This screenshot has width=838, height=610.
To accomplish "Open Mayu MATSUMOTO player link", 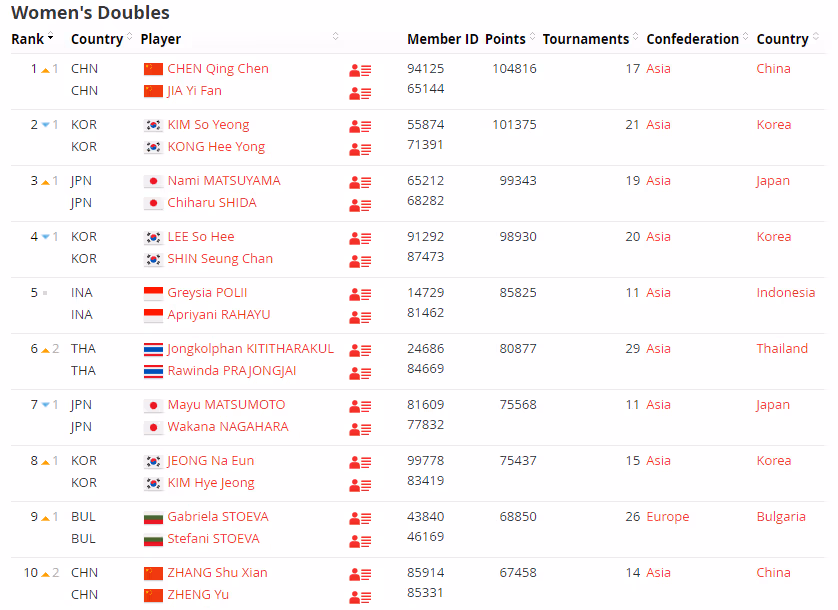I will (226, 405).
